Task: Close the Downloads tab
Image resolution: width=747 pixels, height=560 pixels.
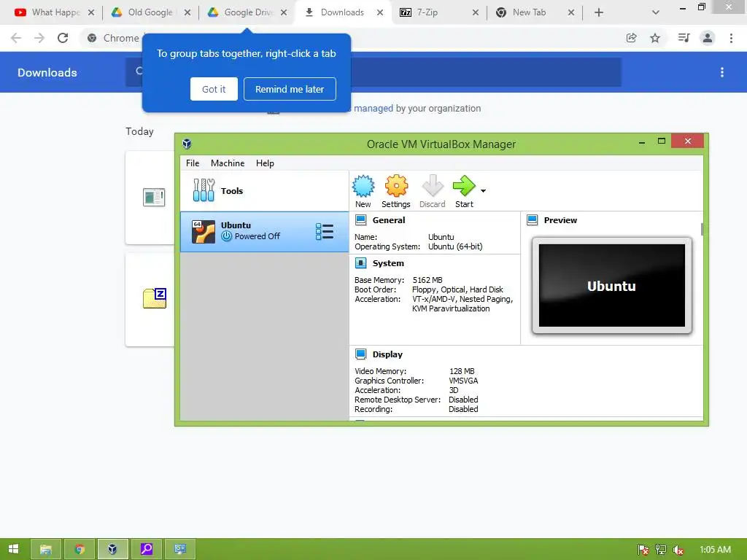Action: point(379,12)
